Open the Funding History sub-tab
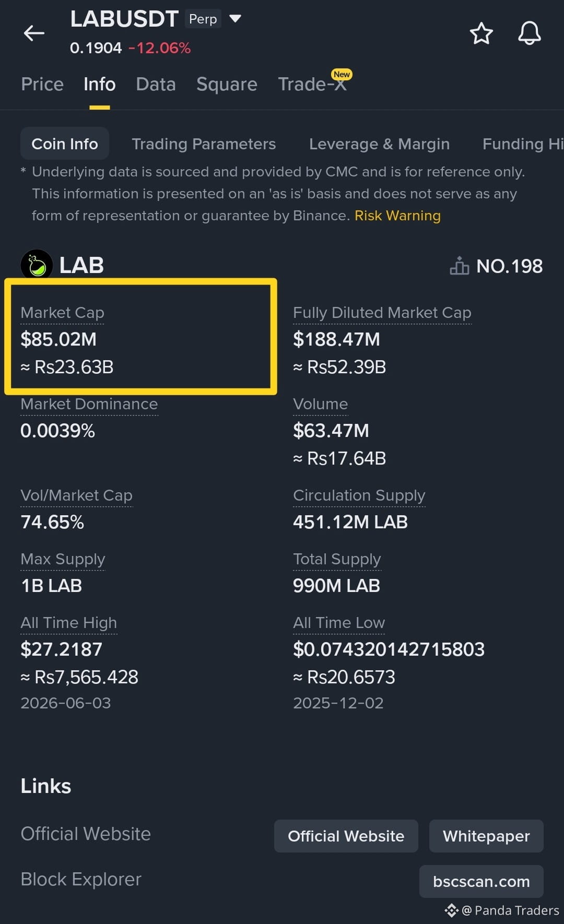The image size is (564, 924). (523, 144)
